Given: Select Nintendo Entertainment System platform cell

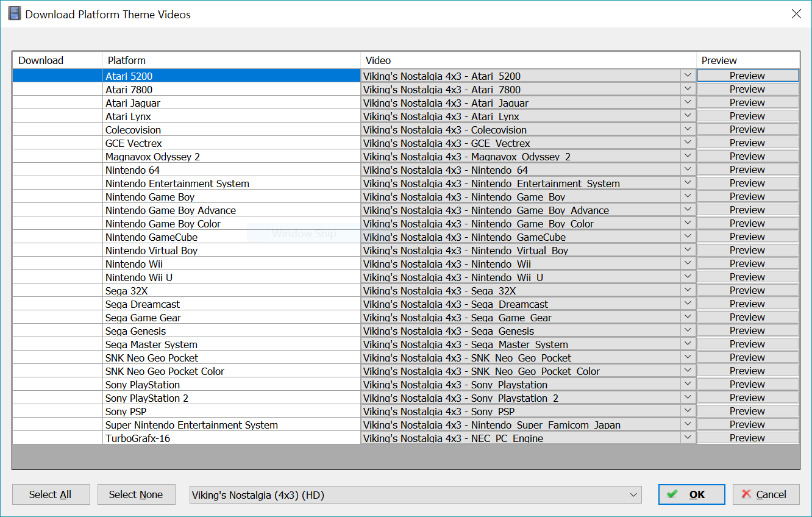Looking at the screenshot, I should [x=232, y=183].
